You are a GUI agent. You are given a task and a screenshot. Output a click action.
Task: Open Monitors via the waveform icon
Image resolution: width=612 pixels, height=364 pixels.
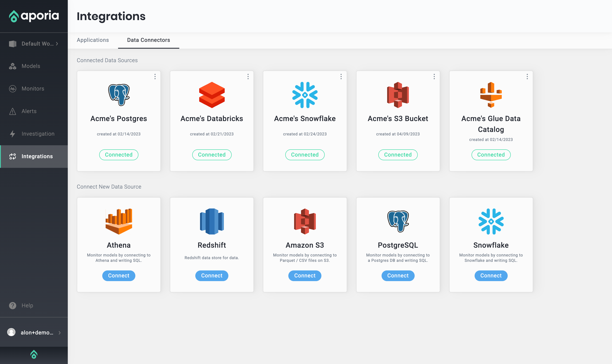click(x=13, y=89)
